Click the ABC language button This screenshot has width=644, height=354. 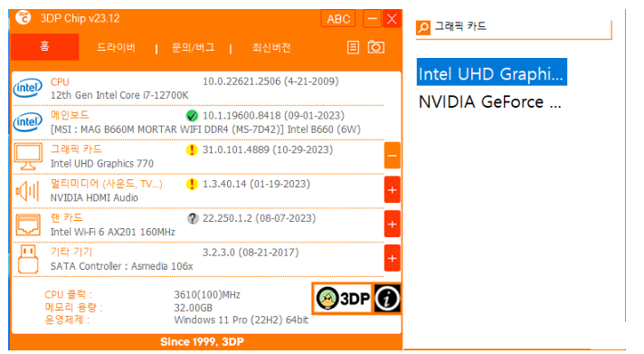pyautogui.click(x=338, y=19)
